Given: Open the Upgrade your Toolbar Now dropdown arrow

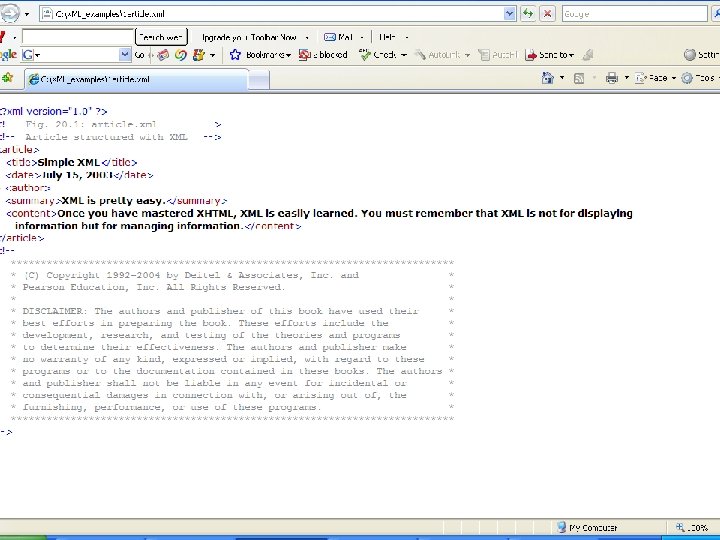Looking at the screenshot, I should point(307,37).
